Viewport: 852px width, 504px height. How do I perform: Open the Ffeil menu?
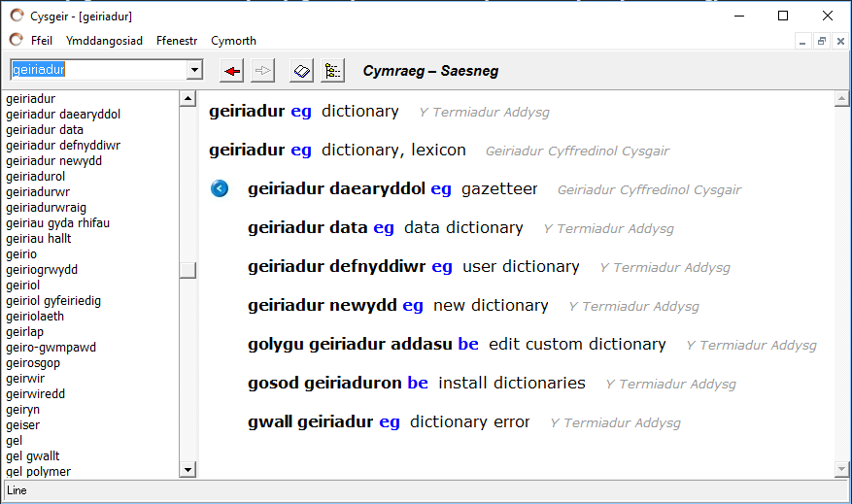(x=42, y=41)
